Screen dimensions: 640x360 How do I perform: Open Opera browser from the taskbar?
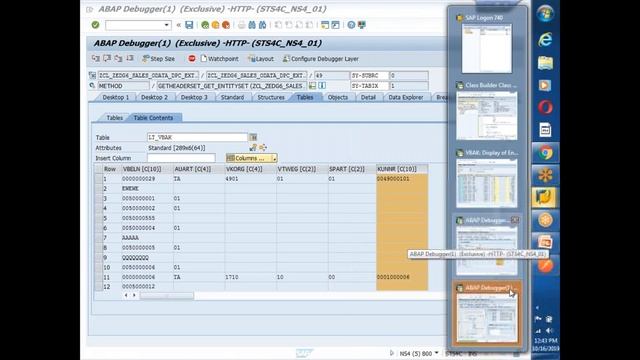[545, 107]
